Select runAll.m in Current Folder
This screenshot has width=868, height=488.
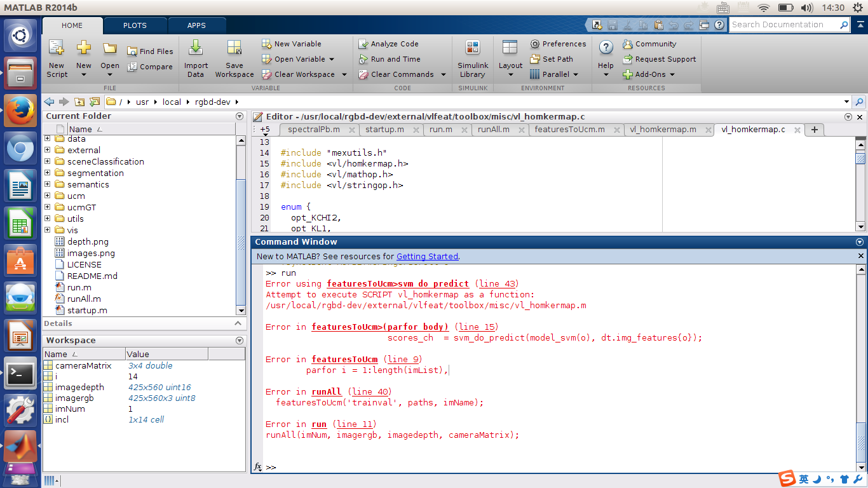(84, 299)
